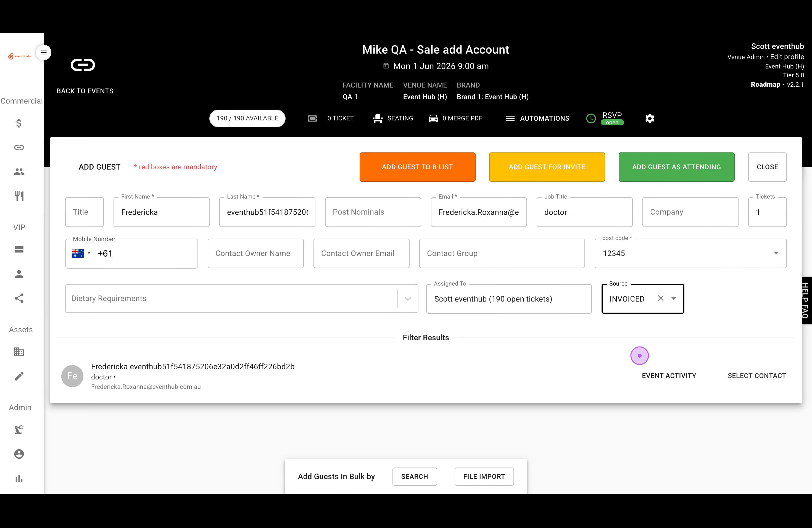Click the seat icon beside SEATING
The width and height of the screenshot is (812, 528).
coord(378,118)
